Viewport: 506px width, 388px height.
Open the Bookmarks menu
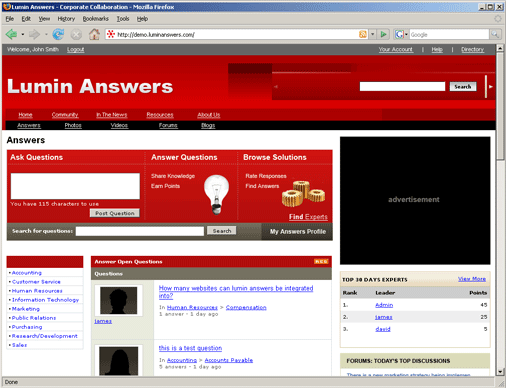click(x=96, y=19)
